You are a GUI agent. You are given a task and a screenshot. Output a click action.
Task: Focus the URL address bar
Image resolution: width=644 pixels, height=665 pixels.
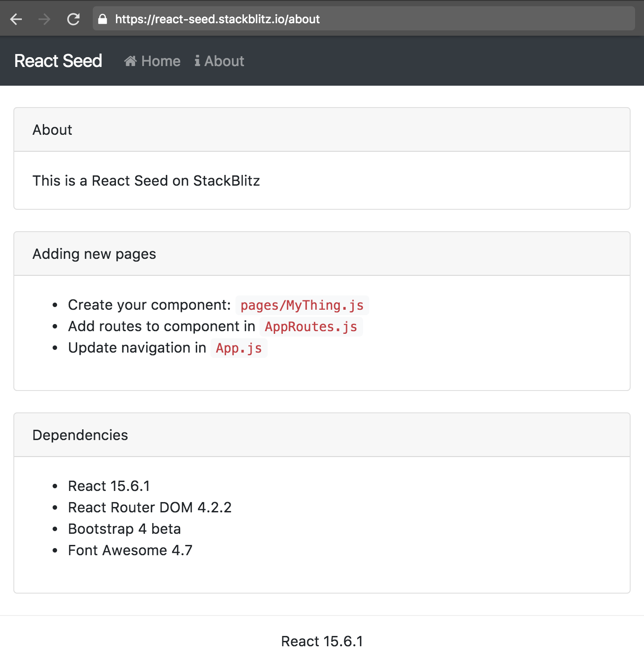[357, 19]
